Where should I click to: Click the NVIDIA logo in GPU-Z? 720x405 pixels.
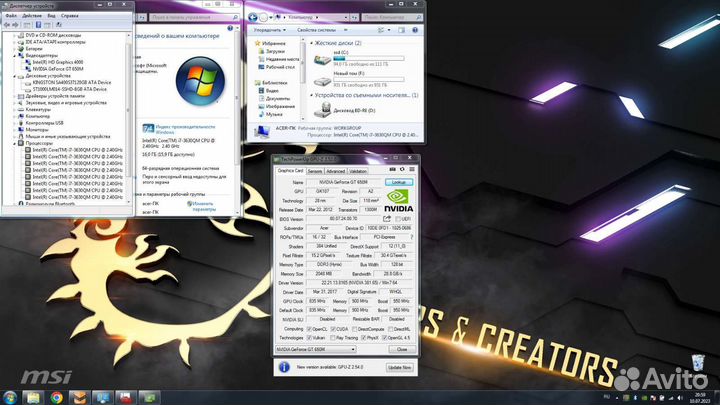point(399,203)
